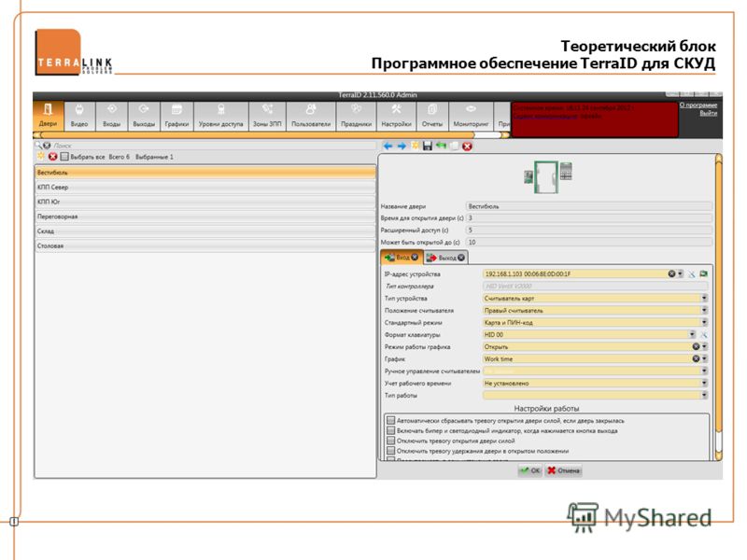Viewport: 747px width, 560px height.
Task: Toggle the Выбрать все checkbox
Action: pos(64,157)
